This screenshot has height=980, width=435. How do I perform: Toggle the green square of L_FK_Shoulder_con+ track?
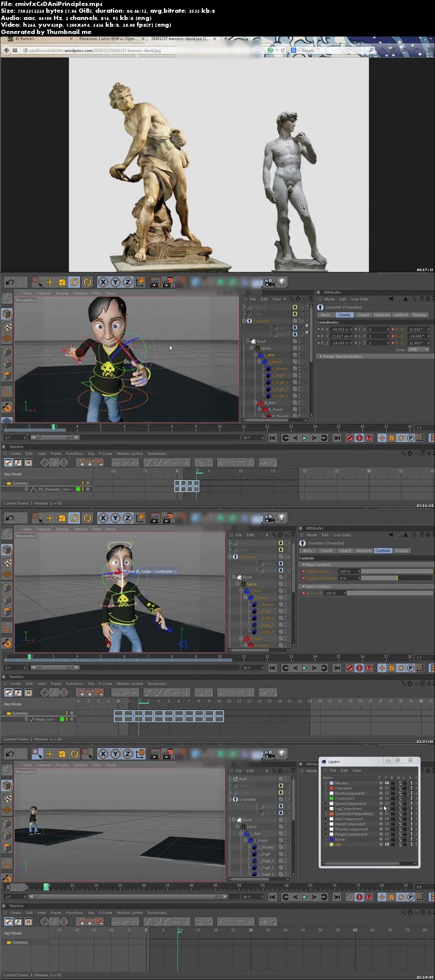[78, 489]
